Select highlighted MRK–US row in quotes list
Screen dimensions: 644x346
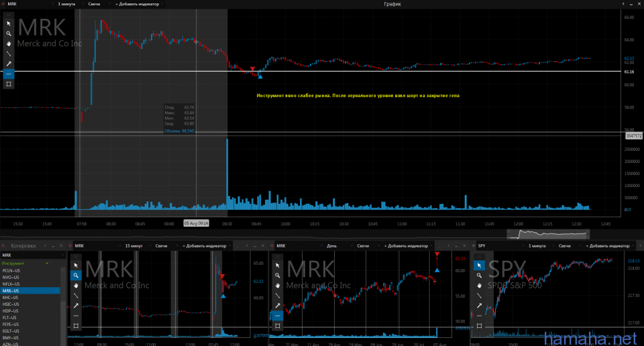[x=30, y=290]
